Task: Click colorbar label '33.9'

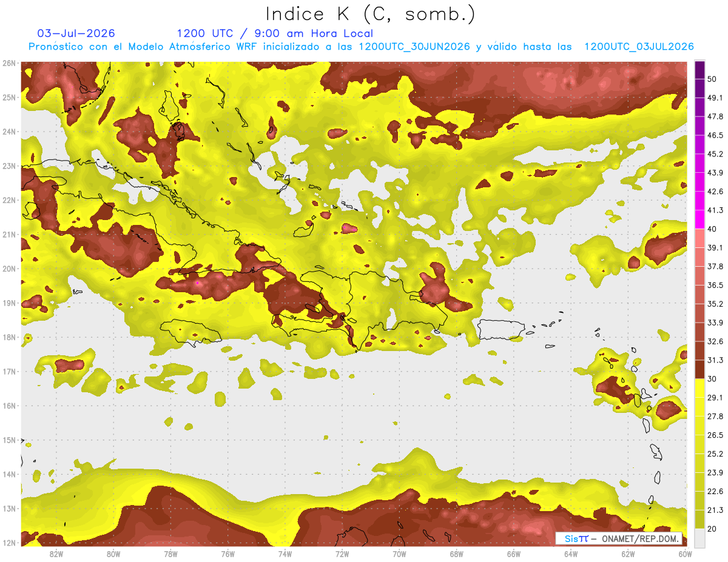Action: point(715,322)
